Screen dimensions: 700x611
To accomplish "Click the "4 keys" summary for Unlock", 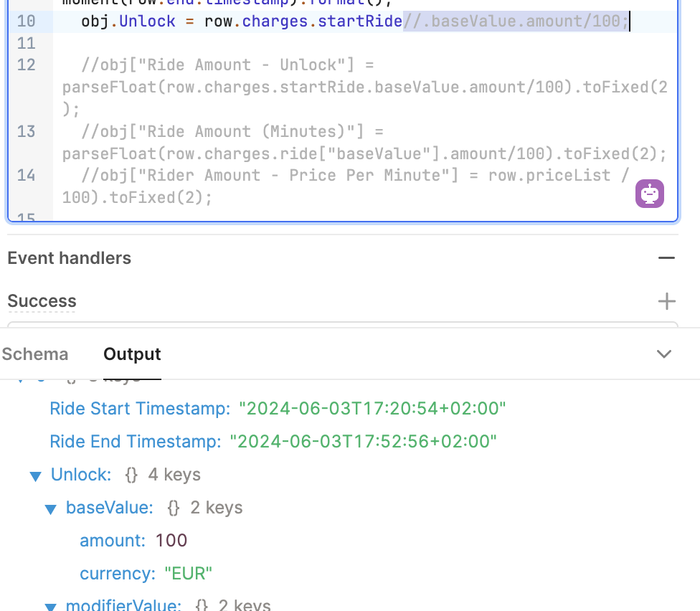I will click(x=174, y=475).
